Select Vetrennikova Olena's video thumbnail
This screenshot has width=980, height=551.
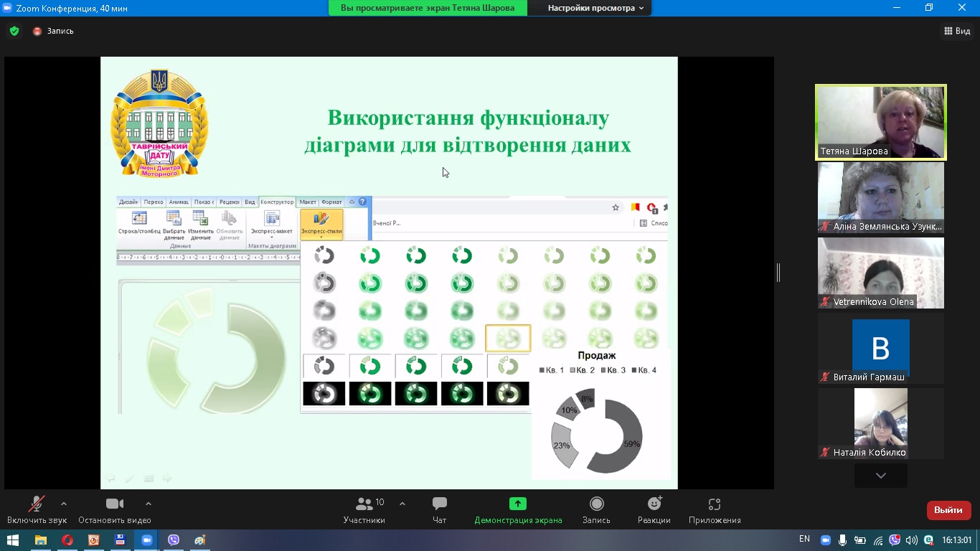pos(881,273)
